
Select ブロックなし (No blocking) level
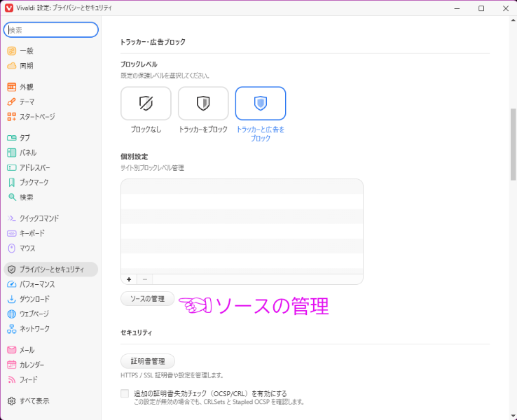coord(146,104)
